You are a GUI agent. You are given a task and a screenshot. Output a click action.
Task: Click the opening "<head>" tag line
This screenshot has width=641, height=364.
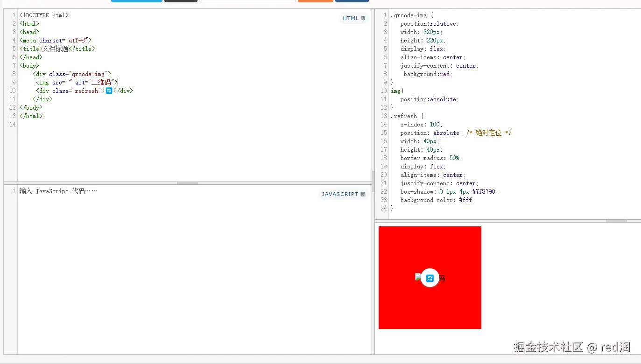(29, 32)
